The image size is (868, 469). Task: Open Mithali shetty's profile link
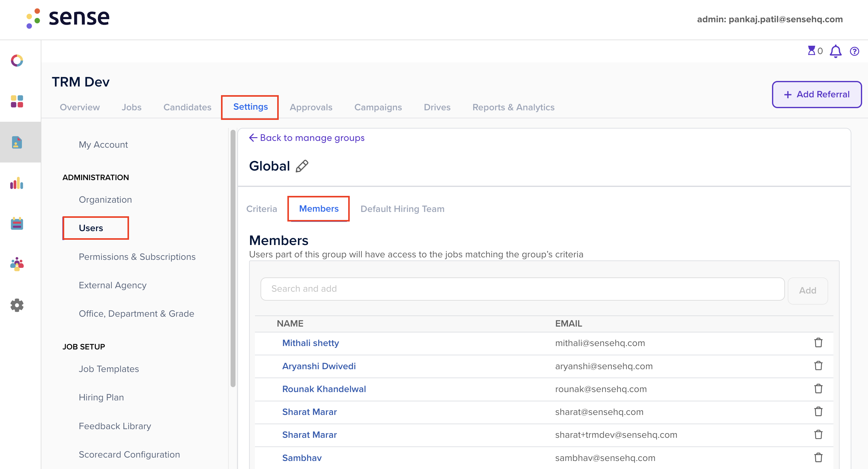coord(311,343)
